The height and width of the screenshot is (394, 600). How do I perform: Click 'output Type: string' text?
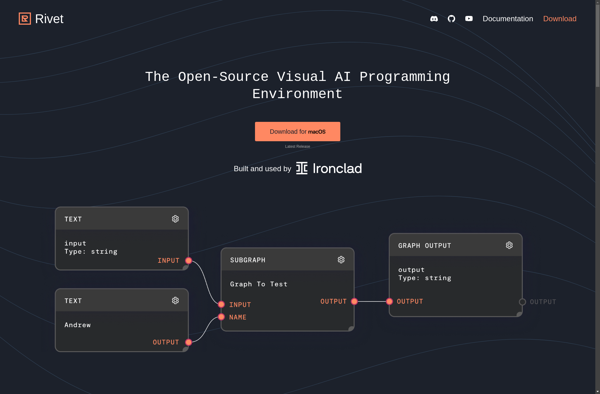pyautogui.click(x=425, y=274)
